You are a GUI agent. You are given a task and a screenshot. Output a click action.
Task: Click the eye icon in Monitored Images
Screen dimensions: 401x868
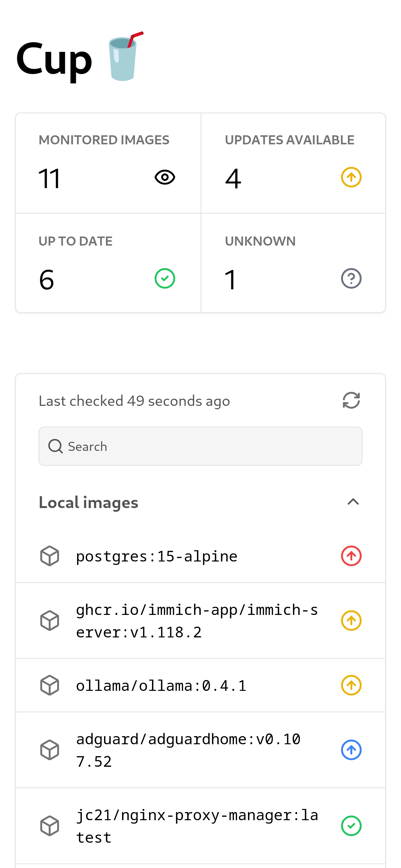[x=165, y=177]
